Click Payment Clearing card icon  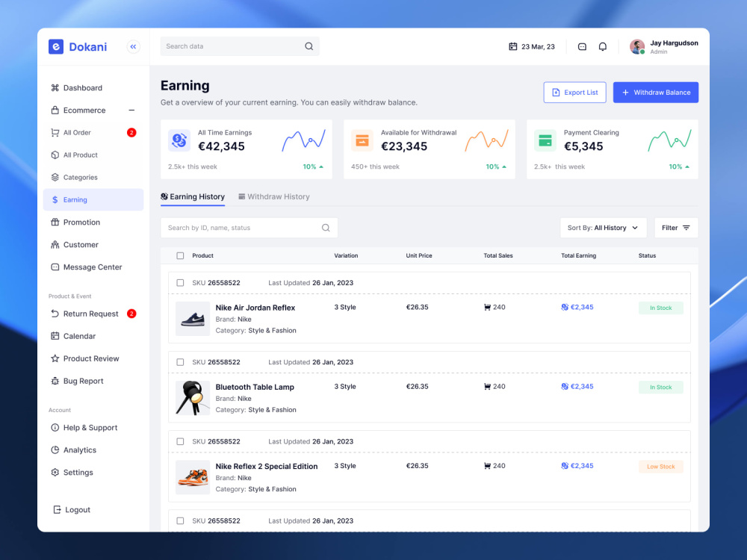(545, 140)
